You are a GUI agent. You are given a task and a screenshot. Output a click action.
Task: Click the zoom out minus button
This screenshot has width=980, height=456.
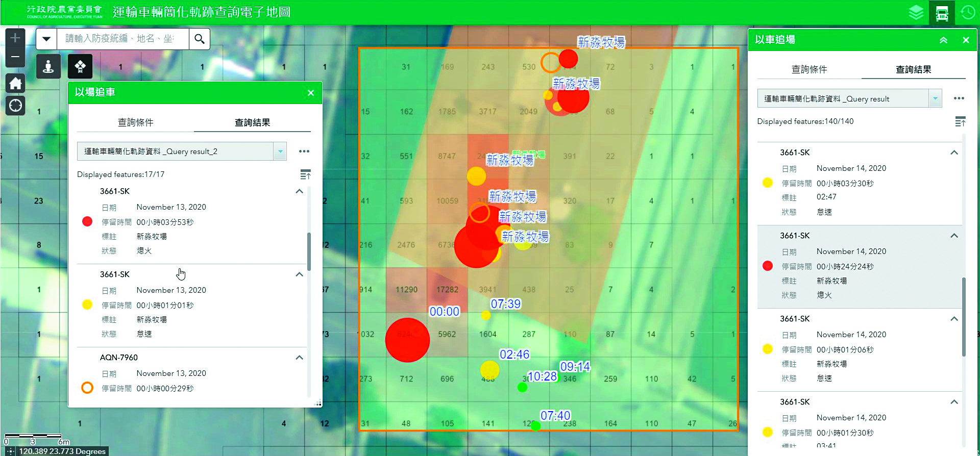(x=15, y=57)
